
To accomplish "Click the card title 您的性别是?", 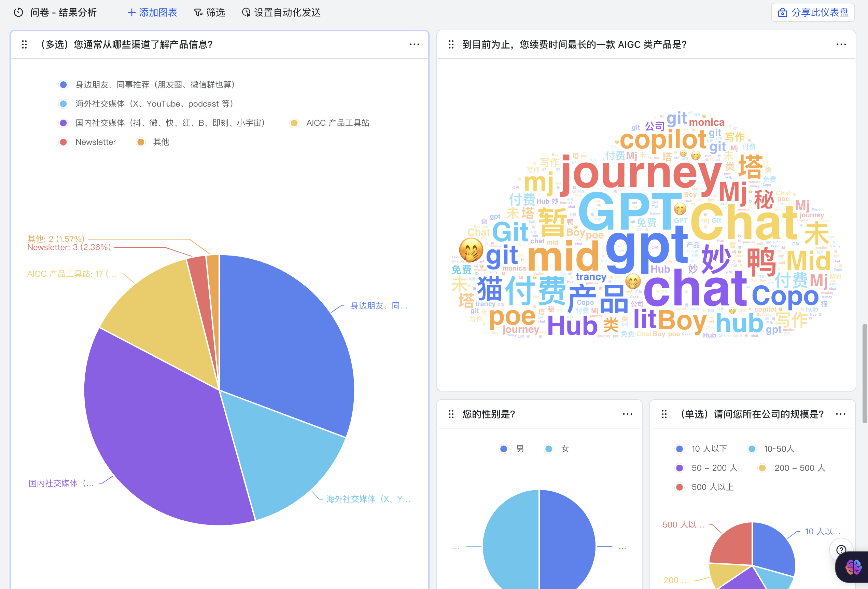I will pos(489,414).
